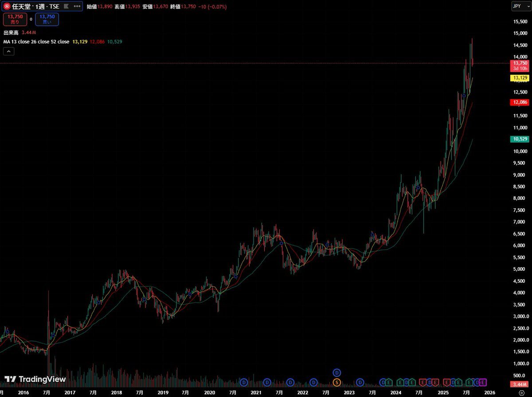The image size is (532, 397).
Task: Click the 15,000 price scale label
Action: pos(520,33)
